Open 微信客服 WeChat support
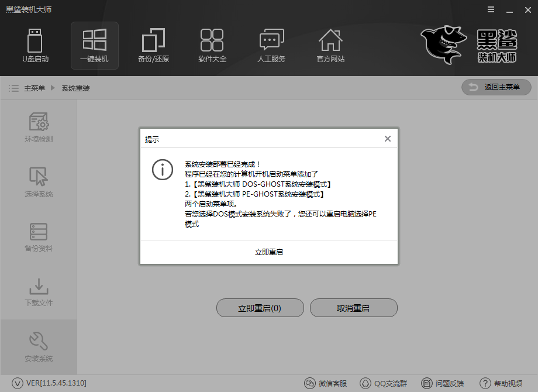538x392 pixels. click(x=323, y=383)
